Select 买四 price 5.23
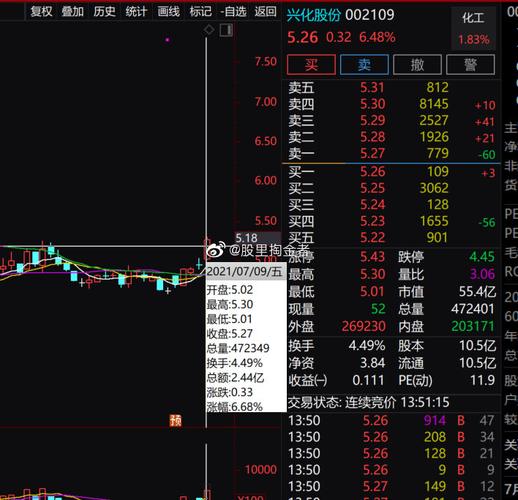This screenshot has height=500, width=518. coord(372,221)
